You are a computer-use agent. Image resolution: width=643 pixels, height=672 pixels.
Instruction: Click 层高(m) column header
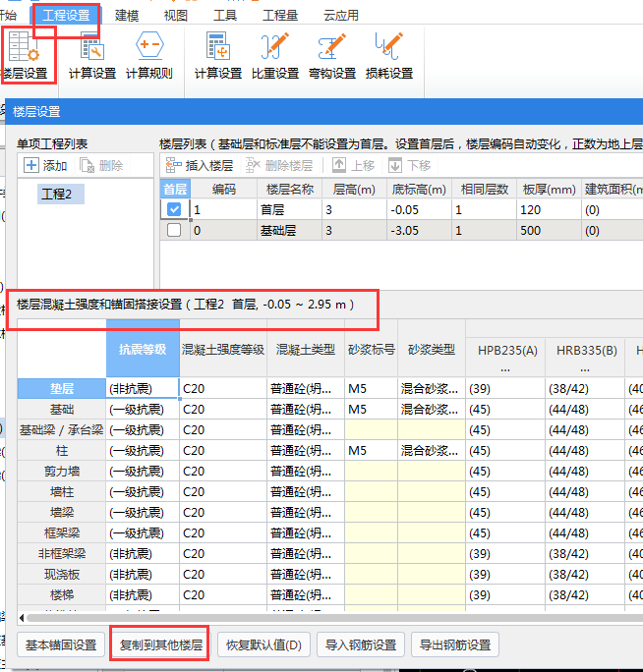click(354, 189)
